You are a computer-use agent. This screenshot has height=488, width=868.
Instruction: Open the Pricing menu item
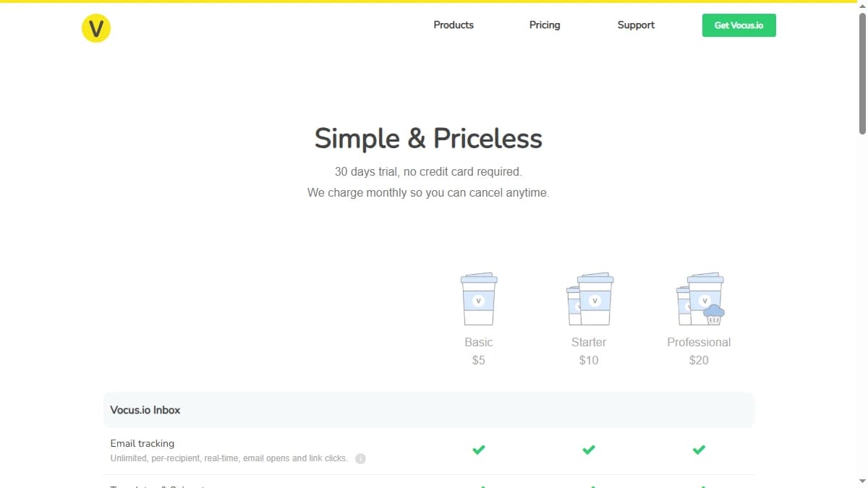click(x=545, y=25)
